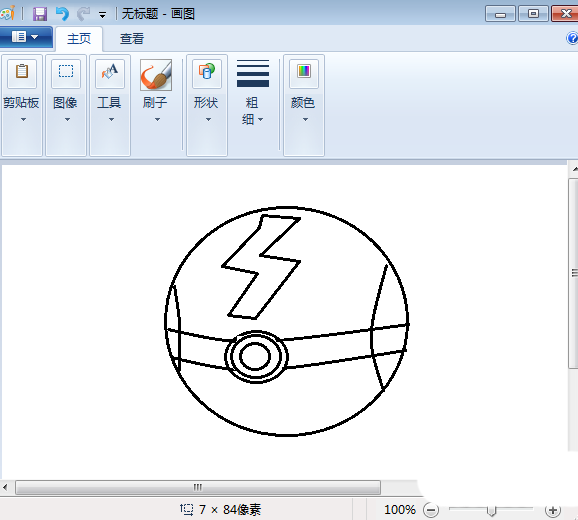Click the 7 × 84像素 selection size text
This screenshot has height=520, width=578.
(x=230, y=510)
